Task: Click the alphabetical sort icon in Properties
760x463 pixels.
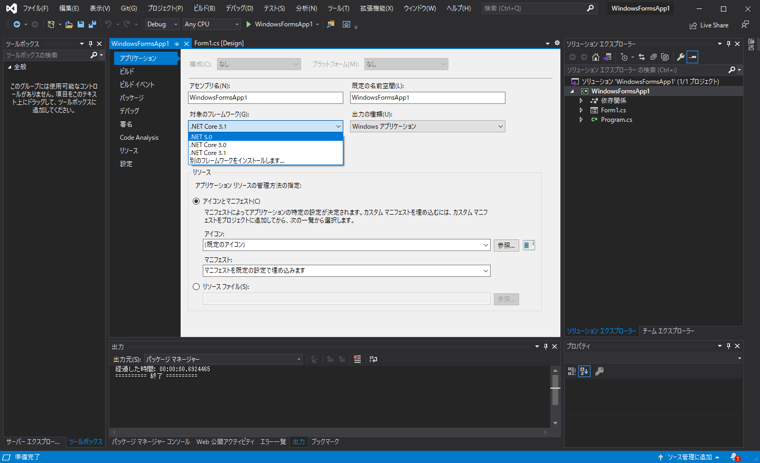Action: click(x=585, y=371)
